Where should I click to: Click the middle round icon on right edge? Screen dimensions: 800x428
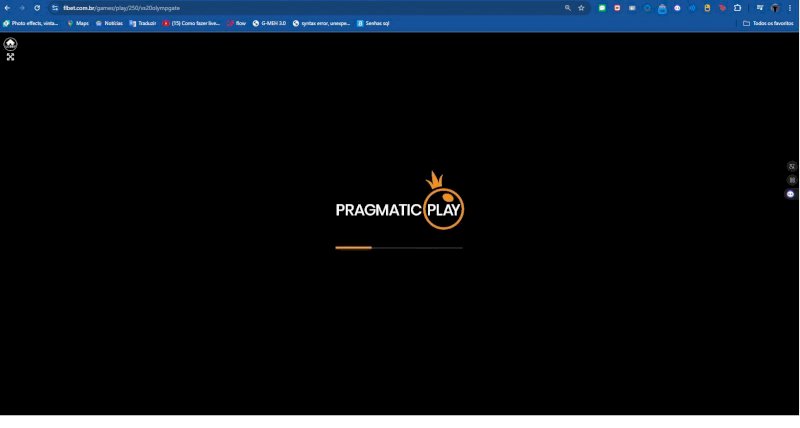(x=792, y=180)
